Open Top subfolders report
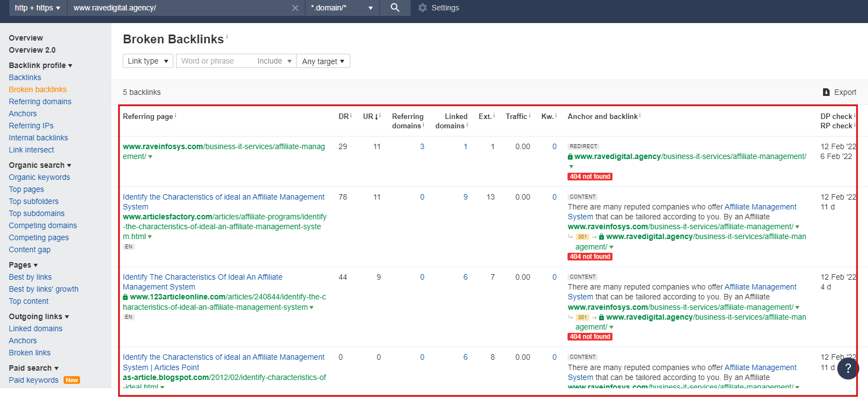 click(33, 201)
